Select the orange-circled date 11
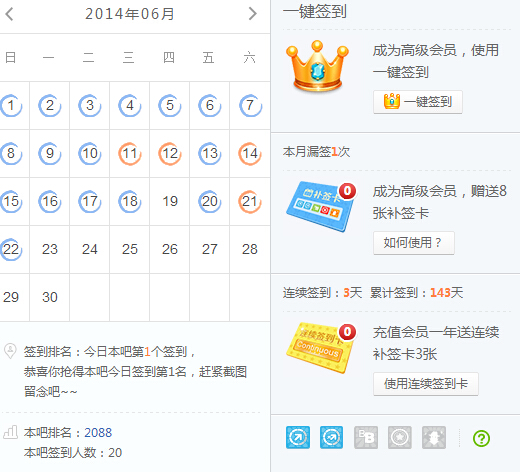 pos(130,153)
